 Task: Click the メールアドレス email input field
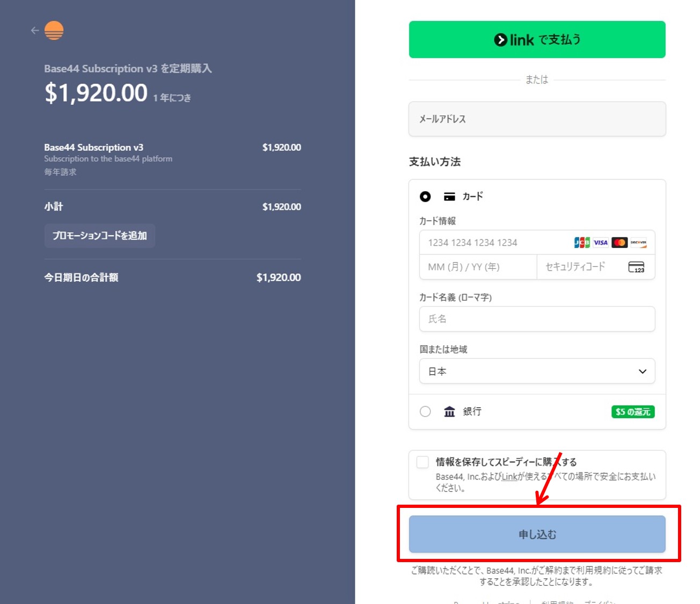point(537,119)
